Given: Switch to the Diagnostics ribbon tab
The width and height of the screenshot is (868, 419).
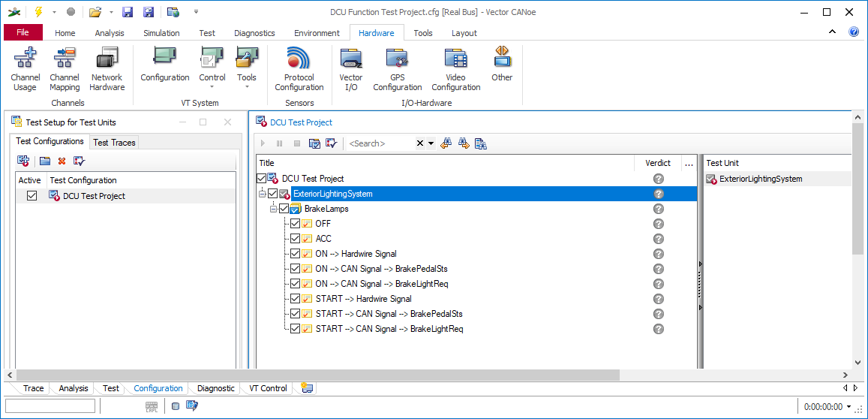Looking at the screenshot, I should click(x=254, y=33).
